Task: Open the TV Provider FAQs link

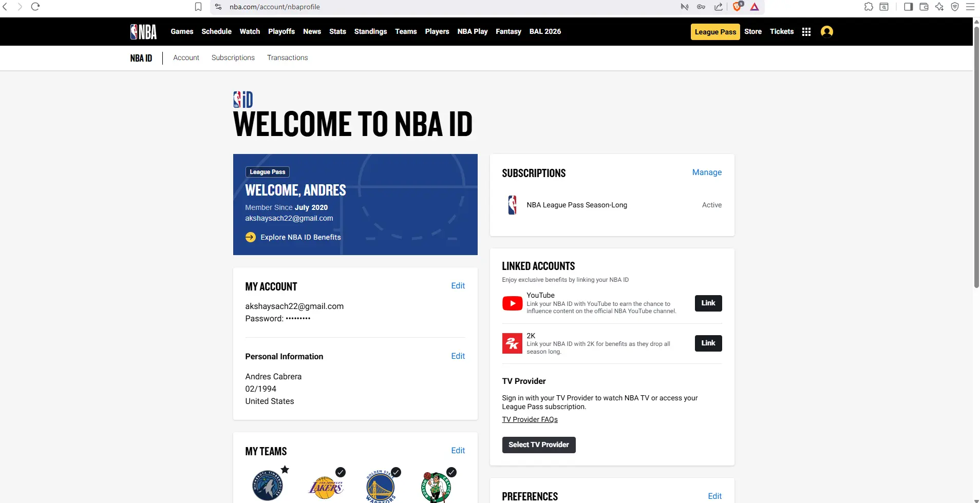Action: click(x=530, y=420)
